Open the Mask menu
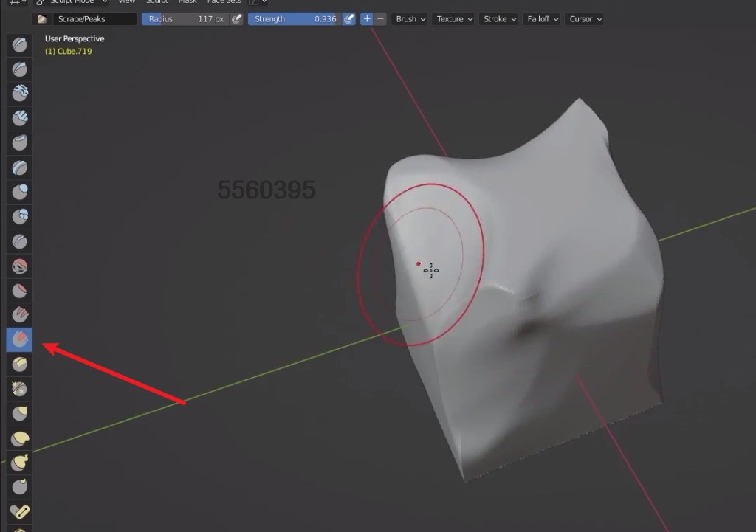 187,2
